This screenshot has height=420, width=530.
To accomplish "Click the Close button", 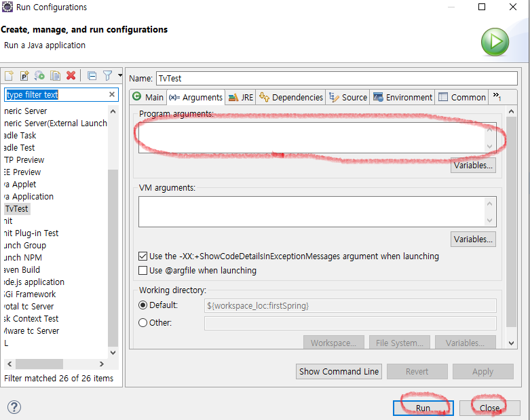I will pos(490,408).
